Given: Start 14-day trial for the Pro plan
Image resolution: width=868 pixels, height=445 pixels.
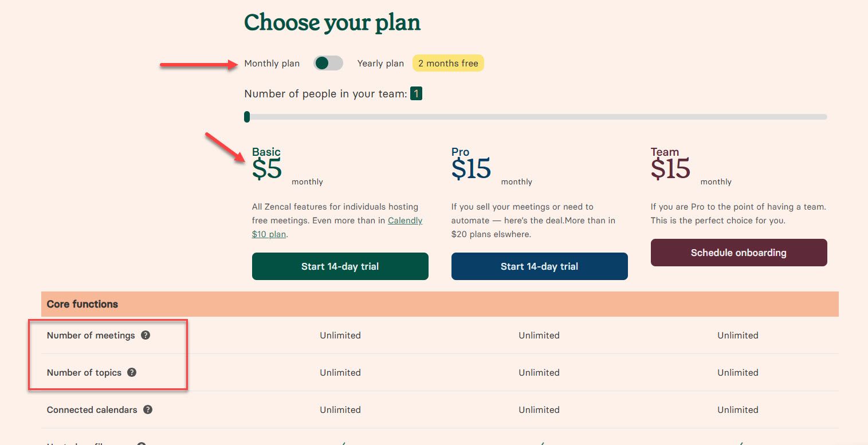Looking at the screenshot, I should click(x=539, y=266).
